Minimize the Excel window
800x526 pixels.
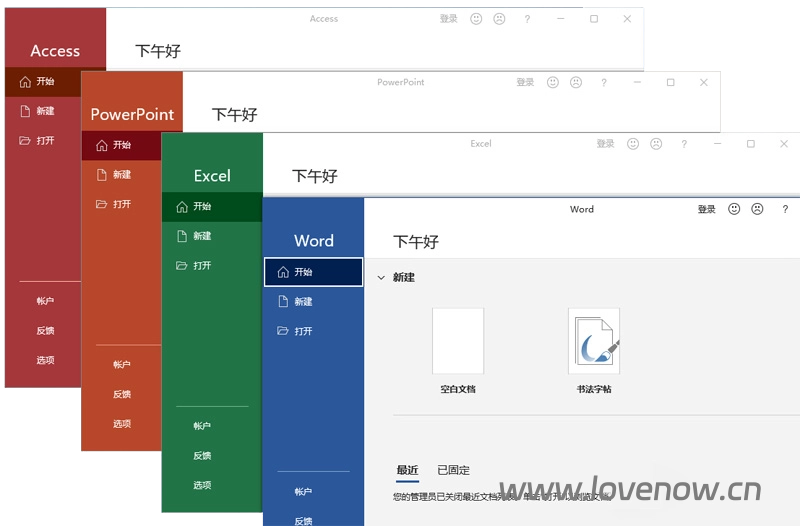pyautogui.click(x=717, y=144)
